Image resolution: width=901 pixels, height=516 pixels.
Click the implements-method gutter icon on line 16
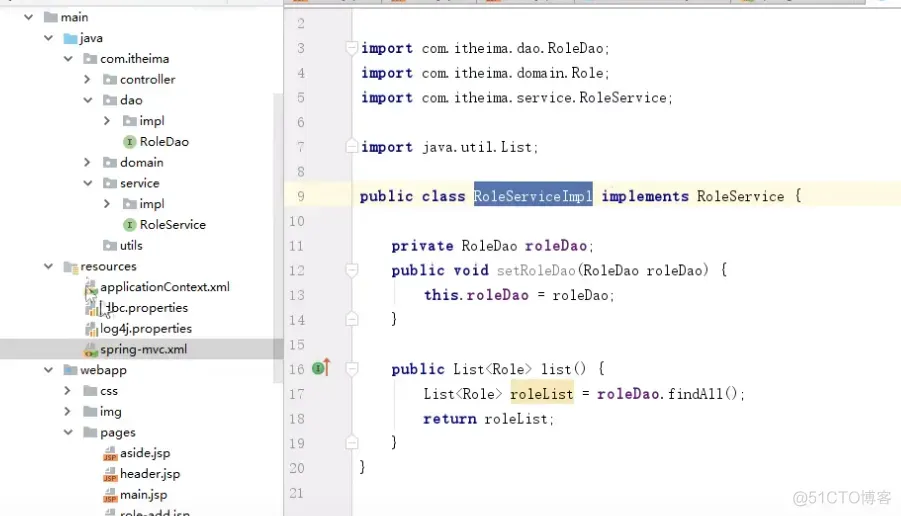(321, 367)
